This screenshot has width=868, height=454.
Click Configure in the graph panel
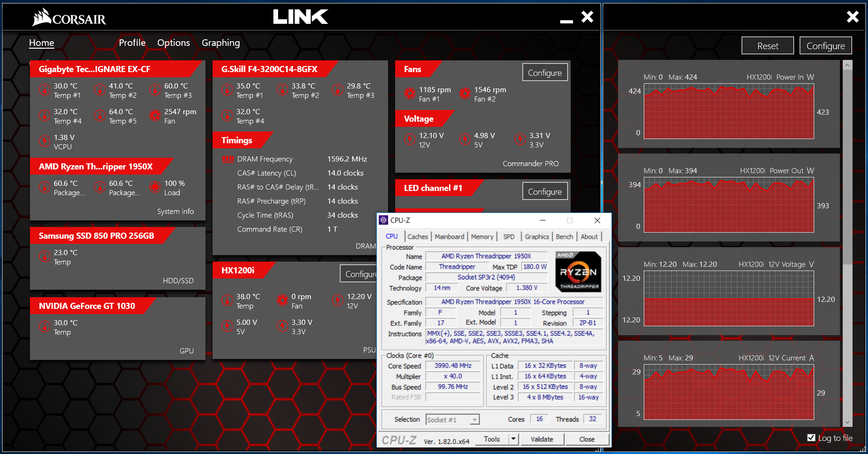click(825, 46)
